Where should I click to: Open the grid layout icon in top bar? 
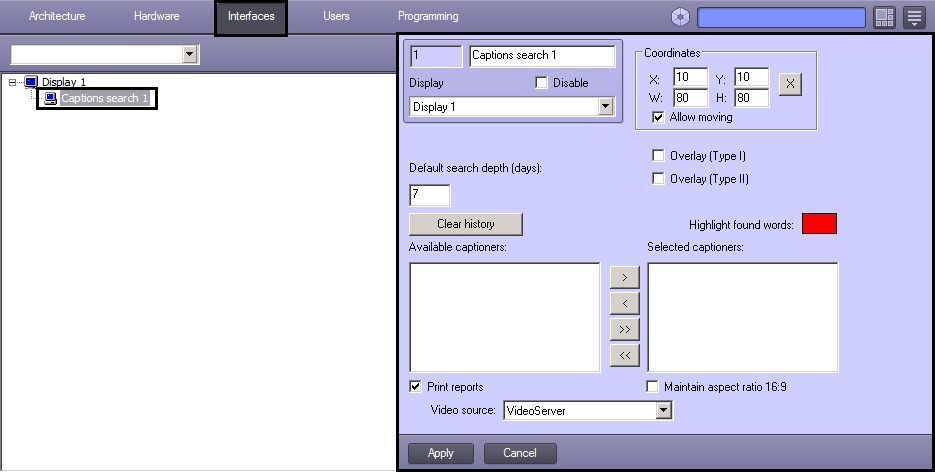pos(884,17)
